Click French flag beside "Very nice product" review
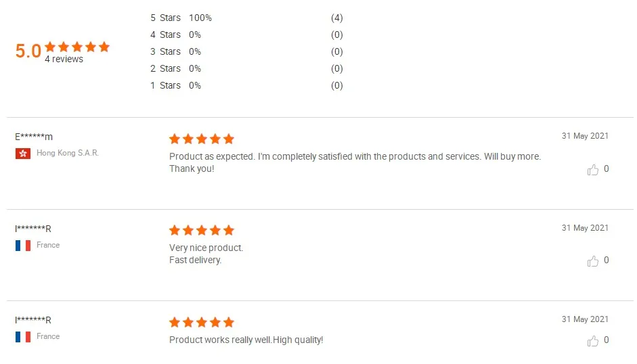The width and height of the screenshot is (637, 364). pos(22,246)
